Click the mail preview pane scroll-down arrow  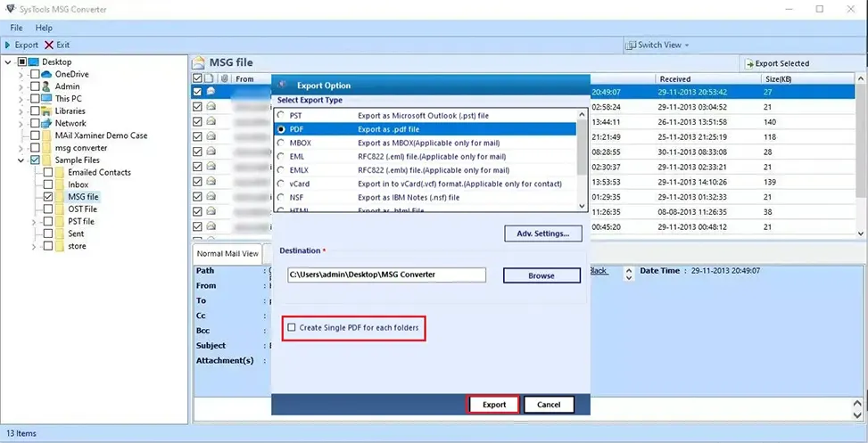coord(857,414)
